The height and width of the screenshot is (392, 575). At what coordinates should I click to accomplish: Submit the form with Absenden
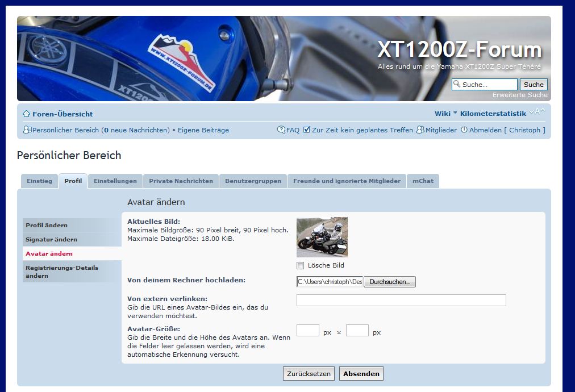click(x=361, y=374)
